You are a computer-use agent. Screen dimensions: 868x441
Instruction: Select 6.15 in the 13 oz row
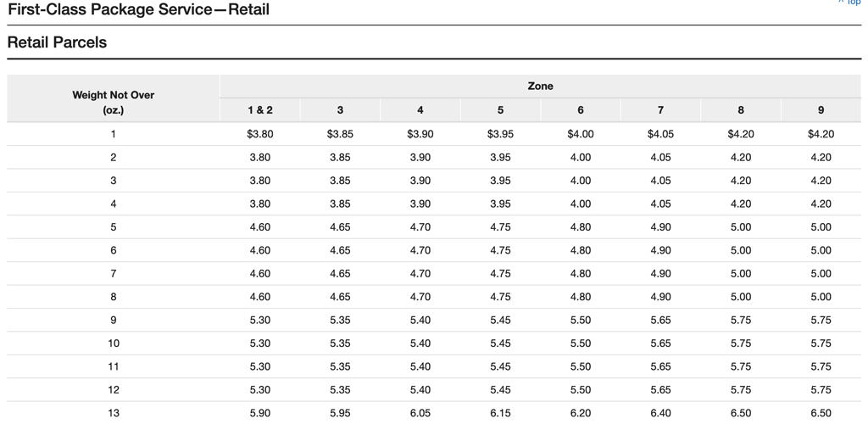tap(500, 413)
